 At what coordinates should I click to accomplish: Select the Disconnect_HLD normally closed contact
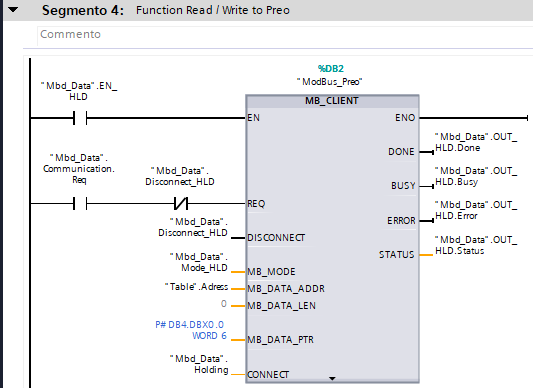[180, 203]
